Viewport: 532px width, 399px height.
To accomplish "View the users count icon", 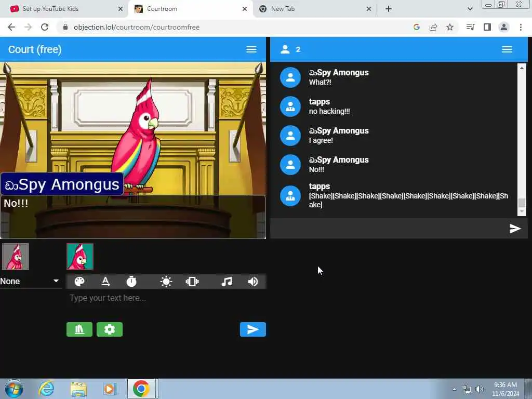I will pos(285,49).
